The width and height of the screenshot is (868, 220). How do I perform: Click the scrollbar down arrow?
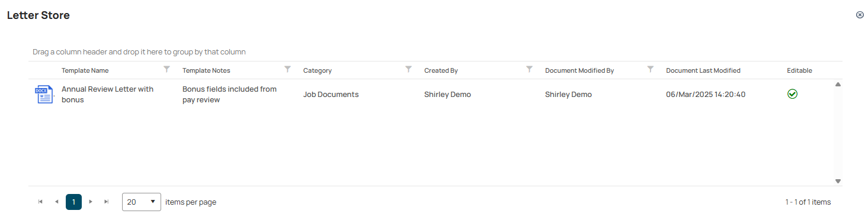coord(838,181)
